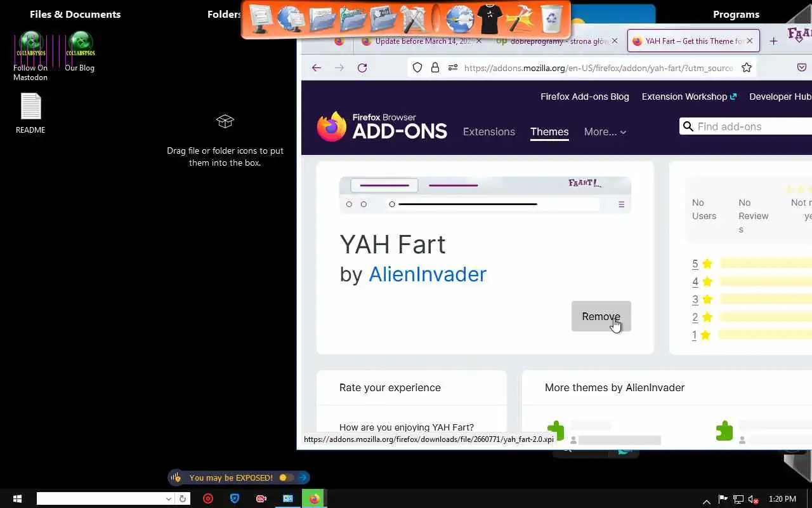The height and width of the screenshot is (508, 812).
Task: Open the Windows Start menu
Action: coord(17,498)
